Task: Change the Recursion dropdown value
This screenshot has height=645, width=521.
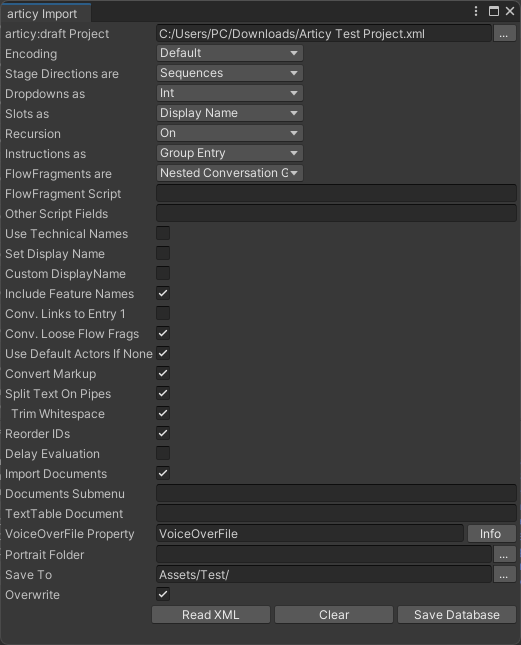Action: [229, 133]
